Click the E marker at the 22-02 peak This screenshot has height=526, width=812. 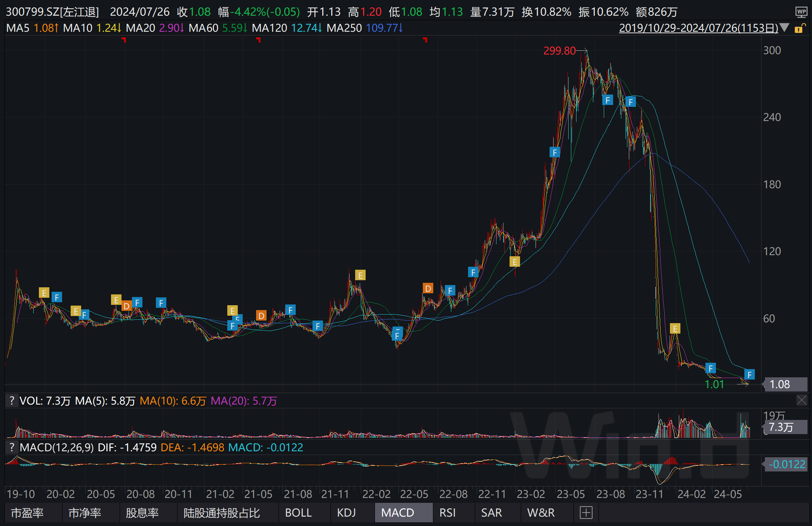360,275
